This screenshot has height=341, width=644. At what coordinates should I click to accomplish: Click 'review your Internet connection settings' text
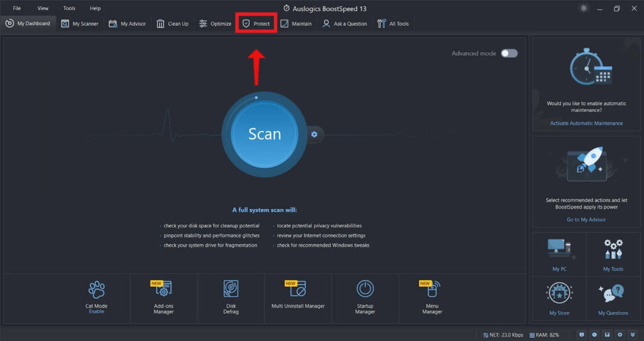click(x=321, y=235)
